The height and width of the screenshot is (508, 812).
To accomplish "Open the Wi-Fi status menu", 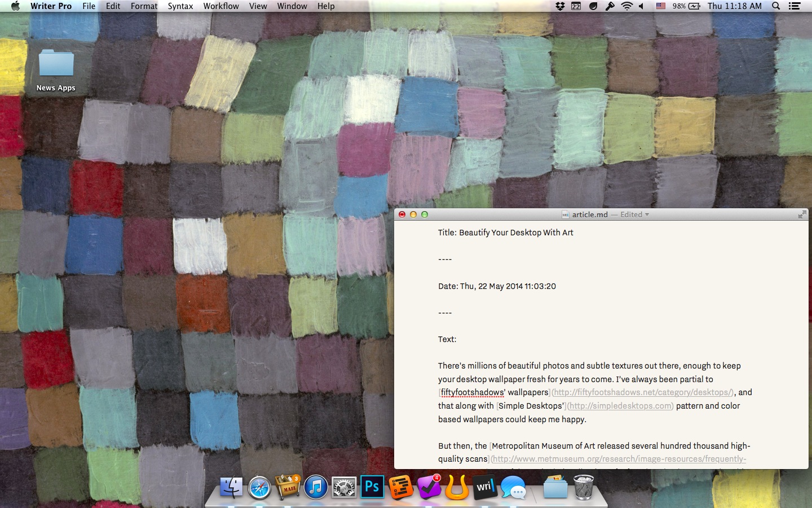I will pyautogui.click(x=627, y=6).
